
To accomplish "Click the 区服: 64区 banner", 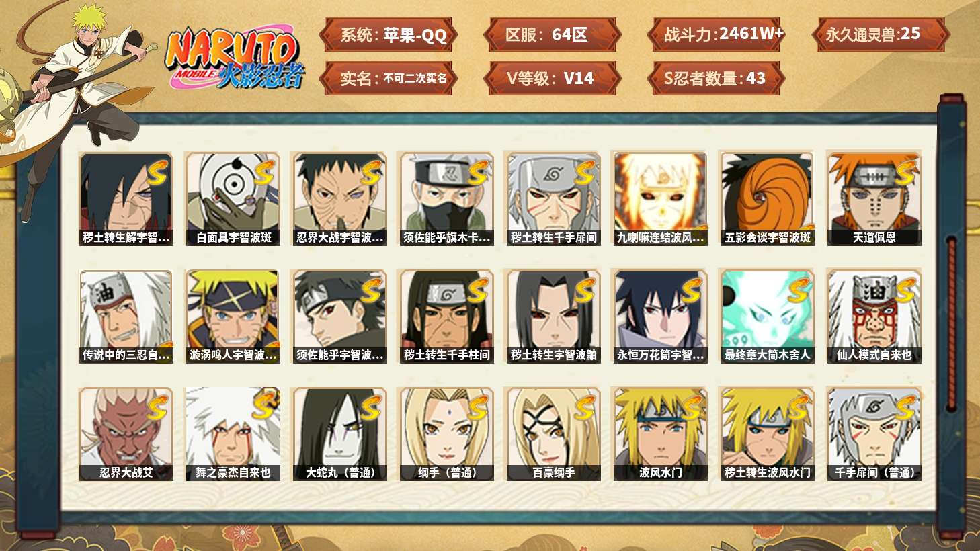I will pyautogui.click(x=551, y=35).
